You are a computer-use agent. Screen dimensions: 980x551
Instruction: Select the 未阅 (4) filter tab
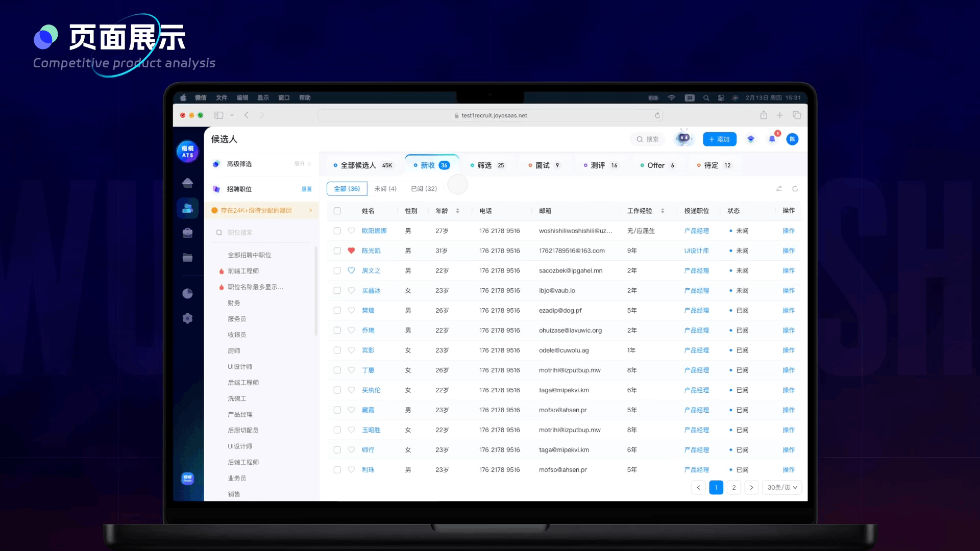(x=385, y=189)
